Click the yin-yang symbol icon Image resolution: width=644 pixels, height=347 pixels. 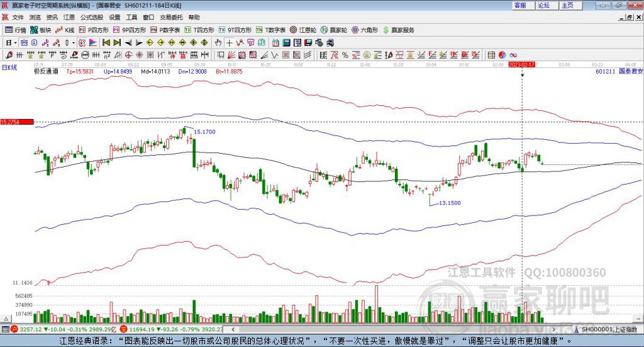(x=502, y=55)
